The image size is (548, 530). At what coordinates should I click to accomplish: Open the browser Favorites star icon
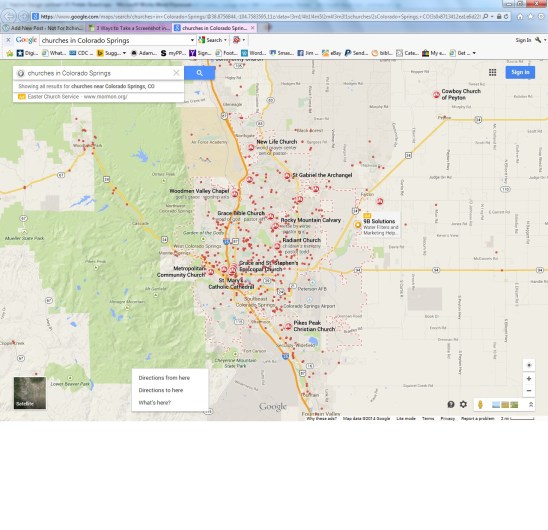click(x=531, y=16)
